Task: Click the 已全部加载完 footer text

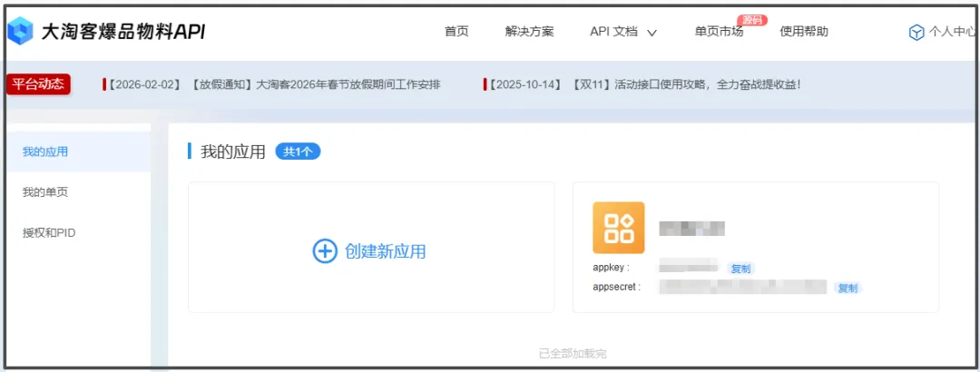Action: click(x=573, y=354)
